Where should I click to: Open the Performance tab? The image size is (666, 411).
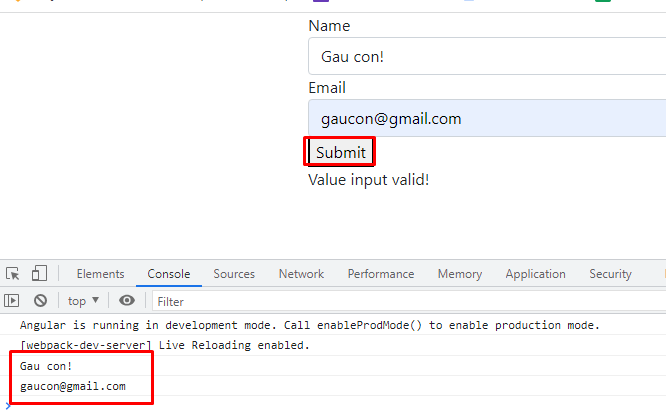[x=381, y=274]
